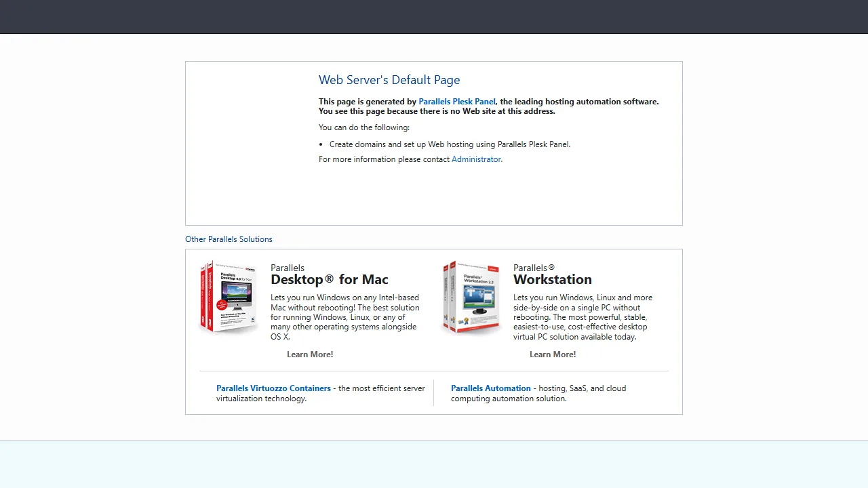
Task: Click the 'Create domains and set up Web hosting' bullet
Action: [x=450, y=144]
